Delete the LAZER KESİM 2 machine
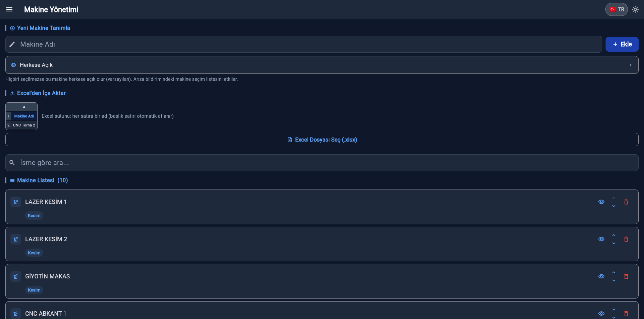The width and height of the screenshot is (644, 319). tap(626, 239)
